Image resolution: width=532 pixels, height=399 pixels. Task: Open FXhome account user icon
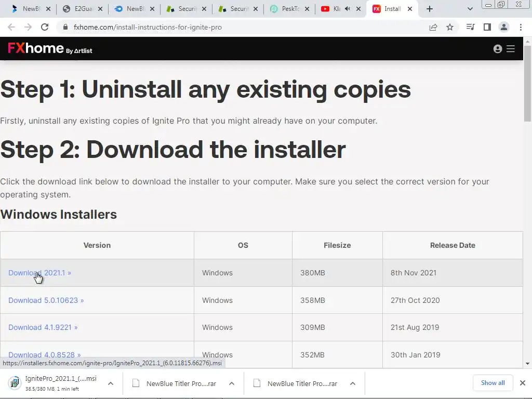coord(497,49)
